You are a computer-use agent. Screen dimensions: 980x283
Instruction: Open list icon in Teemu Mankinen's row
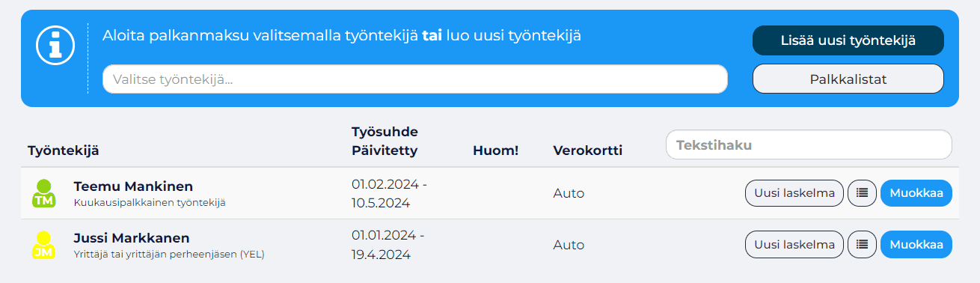click(862, 193)
